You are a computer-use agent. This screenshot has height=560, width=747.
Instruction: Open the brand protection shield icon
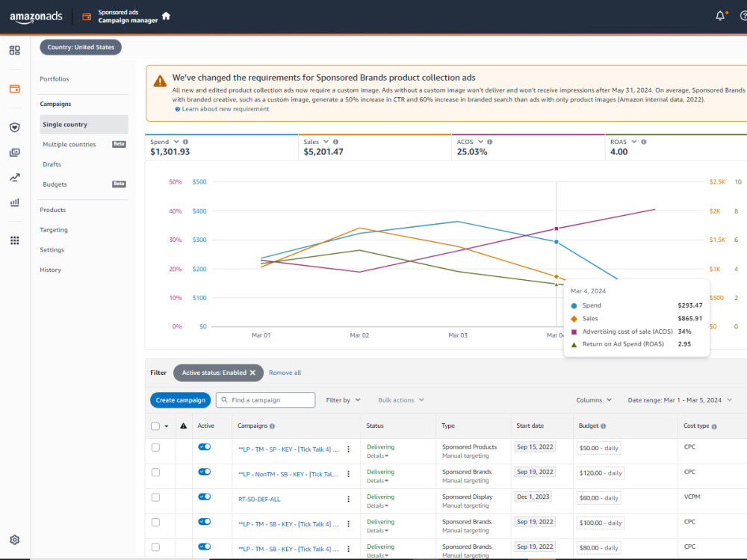[x=15, y=127]
